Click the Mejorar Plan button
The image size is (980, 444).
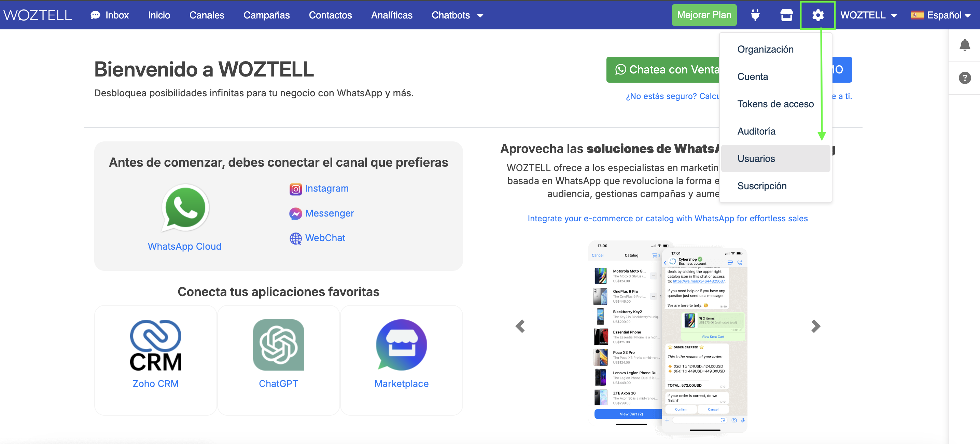(704, 15)
